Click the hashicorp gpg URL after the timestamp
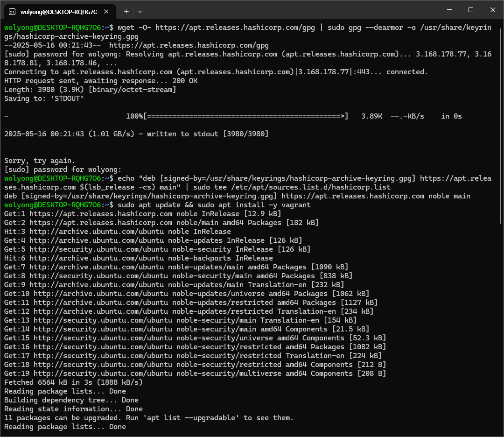The width and height of the screenshot is (504, 437). 189,45
